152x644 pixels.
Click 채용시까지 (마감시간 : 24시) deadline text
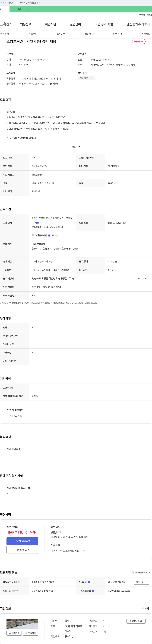click(21, 533)
